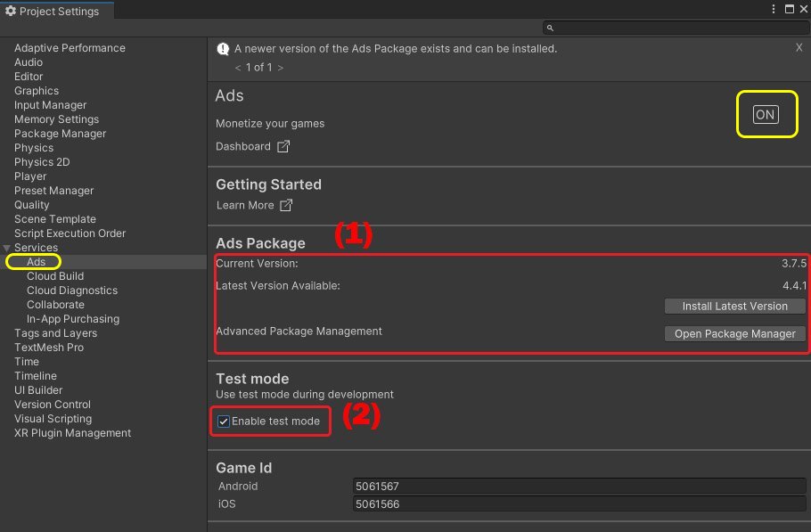Select Scene Template settings

(x=55, y=219)
